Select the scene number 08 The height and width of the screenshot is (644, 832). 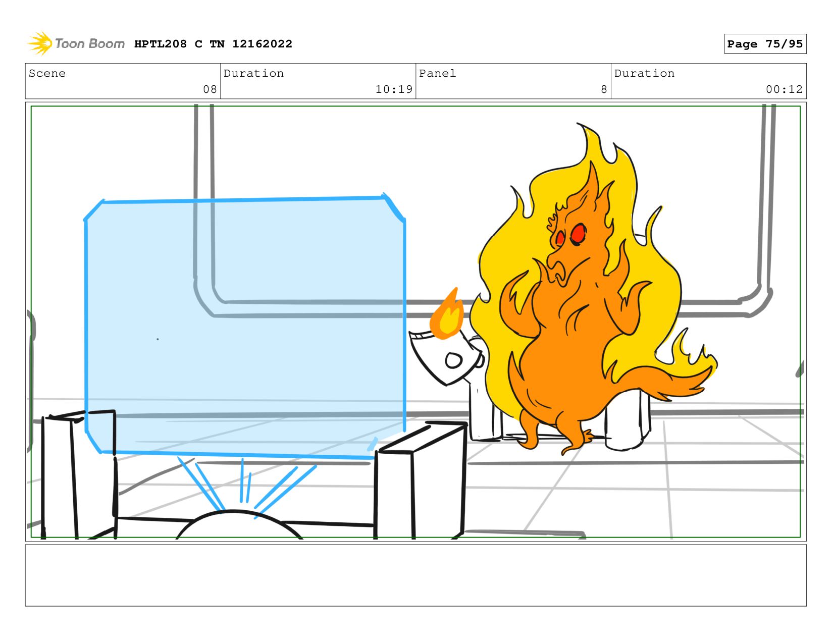pos(210,89)
